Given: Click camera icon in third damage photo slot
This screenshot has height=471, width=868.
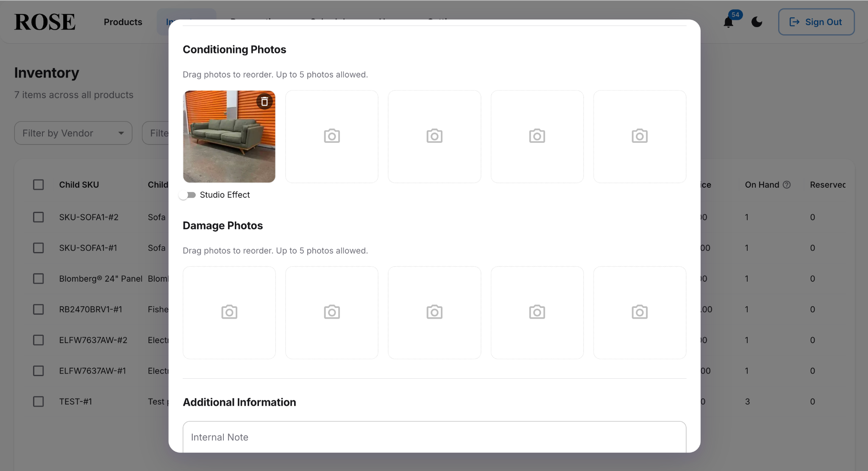Looking at the screenshot, I should pyautogui.click(x=434, y=312).
